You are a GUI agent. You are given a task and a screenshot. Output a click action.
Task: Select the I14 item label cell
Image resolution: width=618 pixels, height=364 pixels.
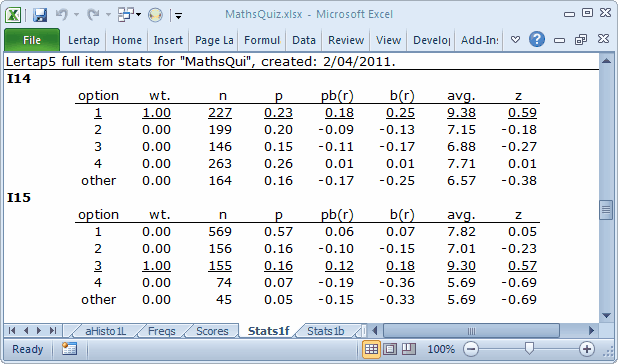click(x=19, y=79)
